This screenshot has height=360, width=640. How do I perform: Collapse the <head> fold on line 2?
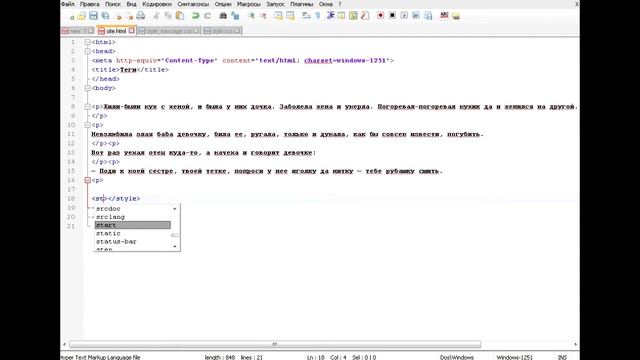coord(87,51)
